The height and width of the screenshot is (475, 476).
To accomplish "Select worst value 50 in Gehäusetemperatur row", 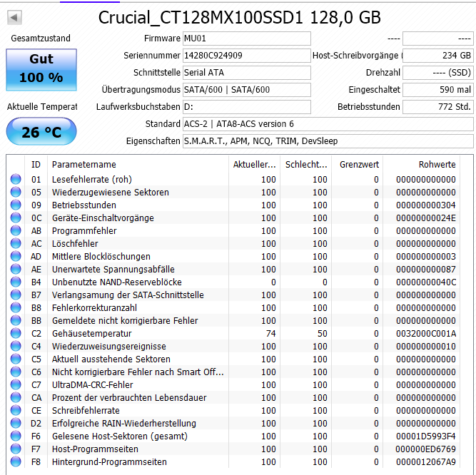I will pyautogui.click(x=323, y=333).
